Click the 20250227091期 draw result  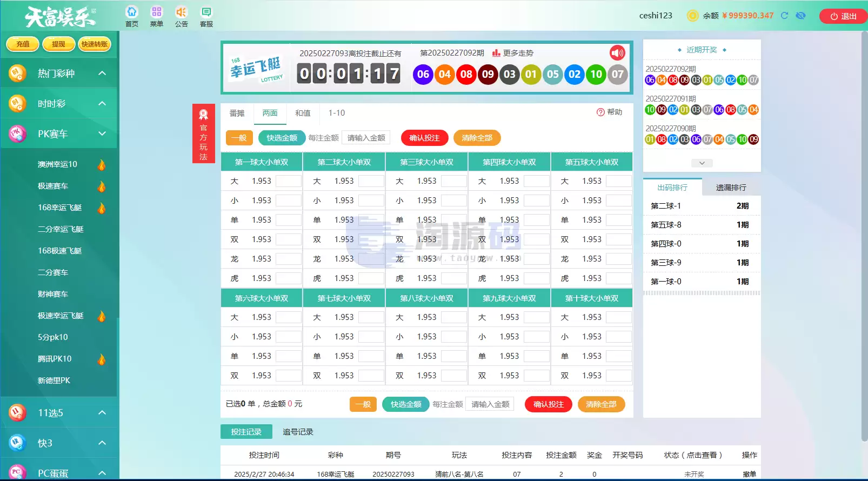[x=702, y=104]
